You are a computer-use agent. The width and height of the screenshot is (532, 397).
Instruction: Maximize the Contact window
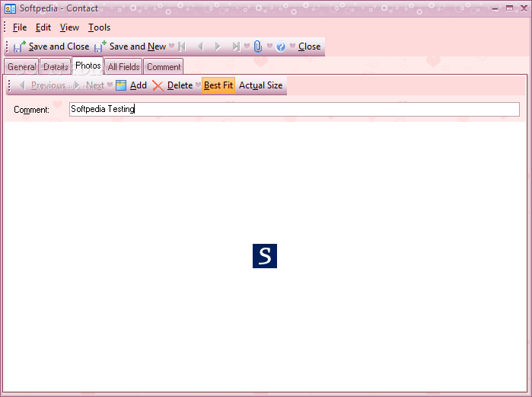pos(509,8)
